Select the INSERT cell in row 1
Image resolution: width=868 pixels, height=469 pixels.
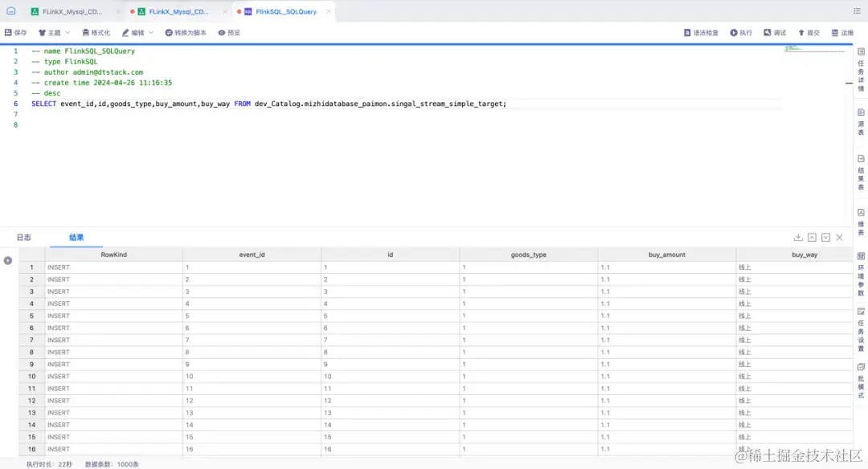coord(113,267)
